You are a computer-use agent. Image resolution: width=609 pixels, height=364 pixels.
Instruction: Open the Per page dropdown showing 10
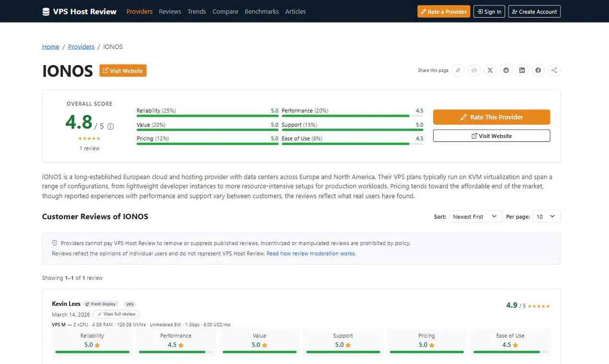(x=547, y=216)
